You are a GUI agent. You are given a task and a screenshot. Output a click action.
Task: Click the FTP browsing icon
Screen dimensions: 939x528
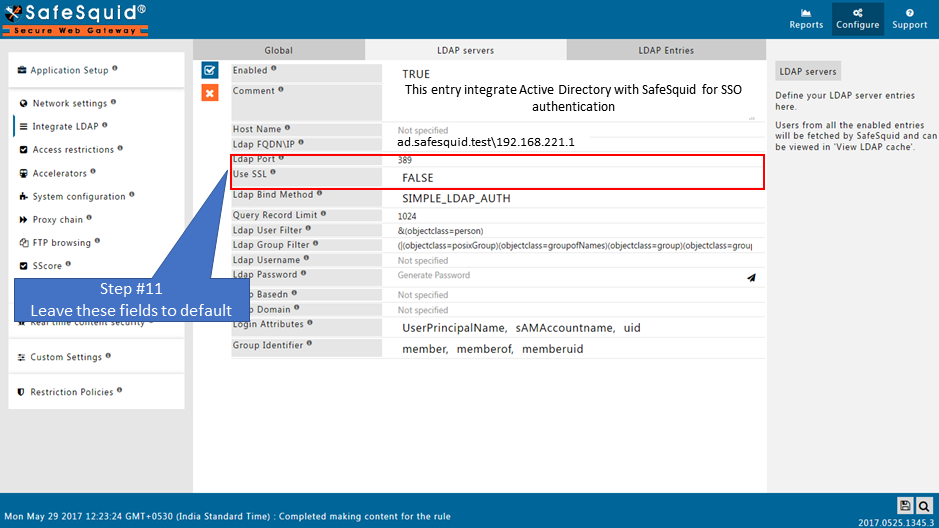23,242
